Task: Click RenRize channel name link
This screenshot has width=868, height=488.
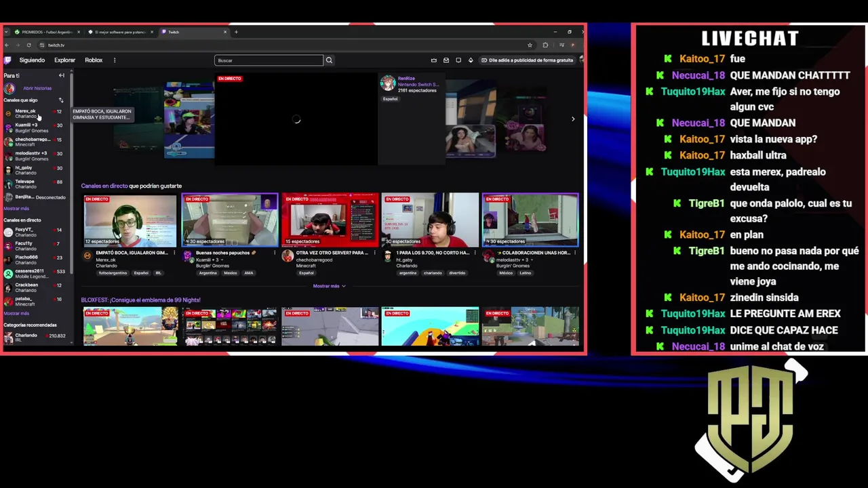Action: (406, 79)
